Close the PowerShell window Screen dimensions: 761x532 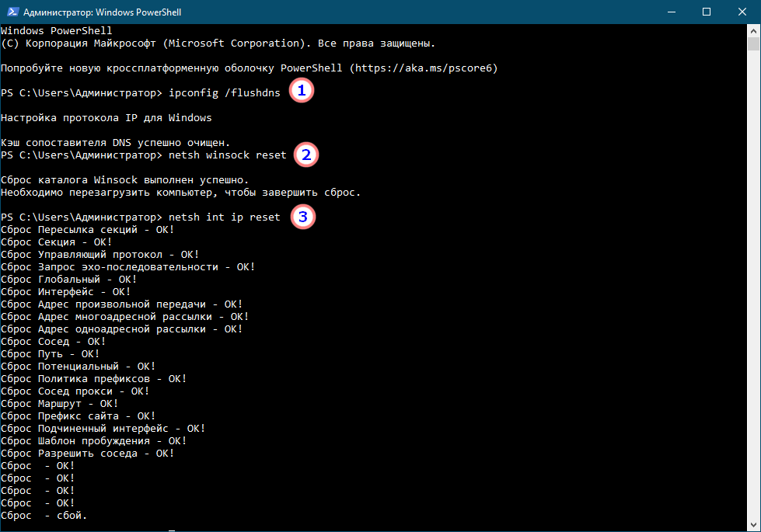[742, 12]
